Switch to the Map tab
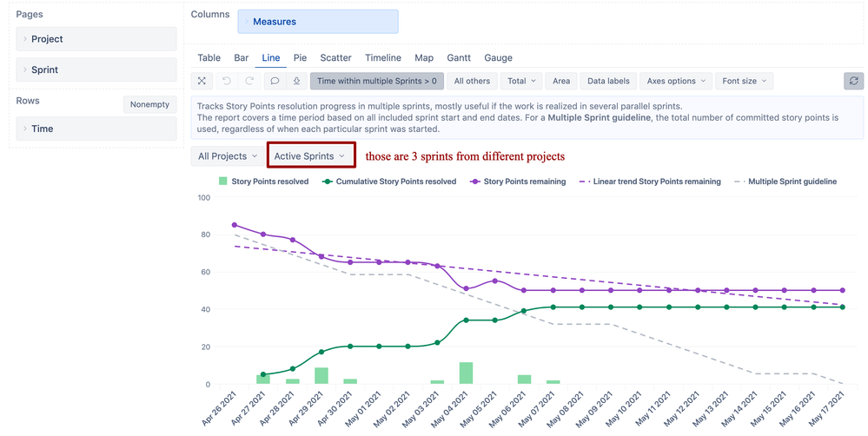 424,57
